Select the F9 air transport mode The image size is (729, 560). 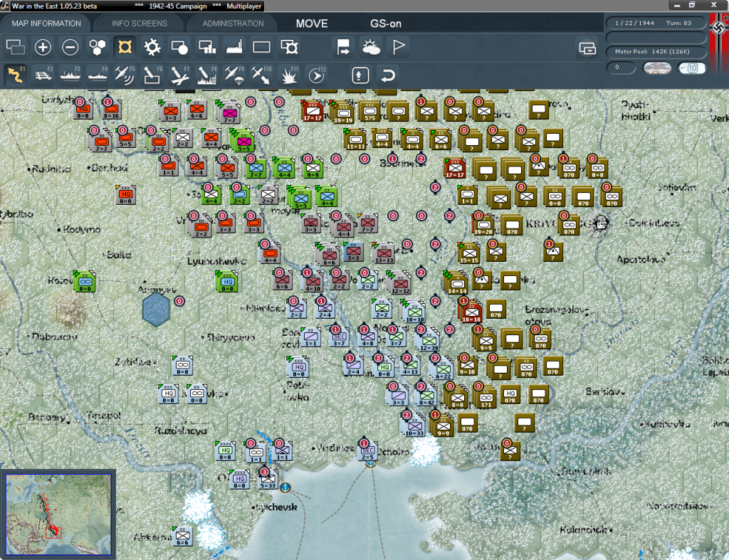(x=234, y=75)
